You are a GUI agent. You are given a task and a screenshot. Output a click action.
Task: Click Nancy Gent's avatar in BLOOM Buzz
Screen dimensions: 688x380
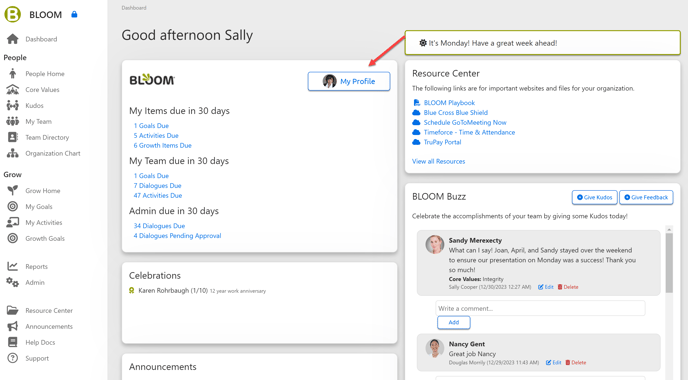[435, 348]
